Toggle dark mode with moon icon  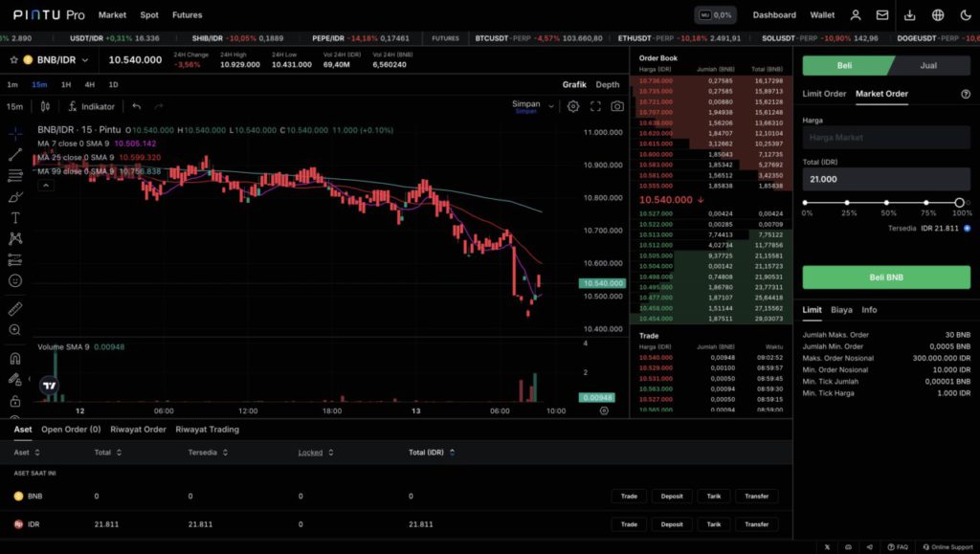point(966,15)
